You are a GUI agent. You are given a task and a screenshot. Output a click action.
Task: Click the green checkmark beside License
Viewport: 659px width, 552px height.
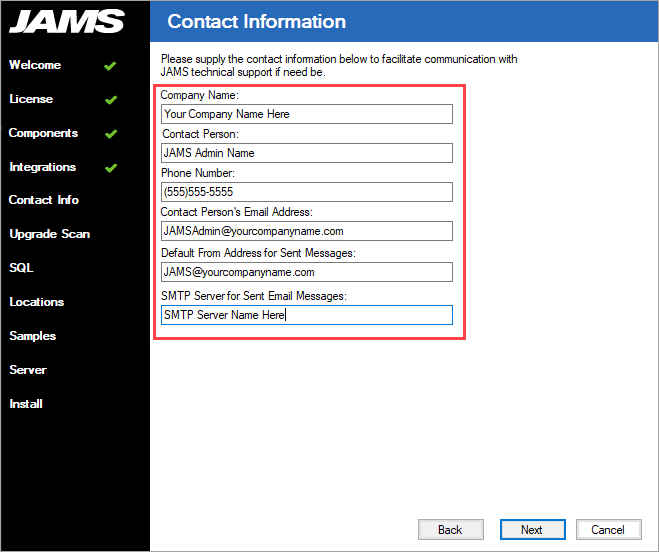click(111, 100)
